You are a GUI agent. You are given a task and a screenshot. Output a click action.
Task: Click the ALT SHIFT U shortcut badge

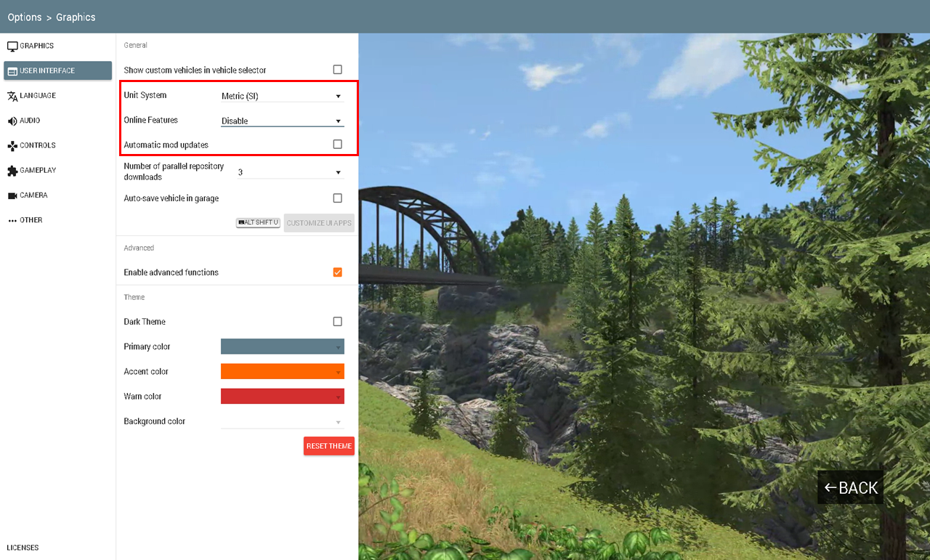point(258,223)
